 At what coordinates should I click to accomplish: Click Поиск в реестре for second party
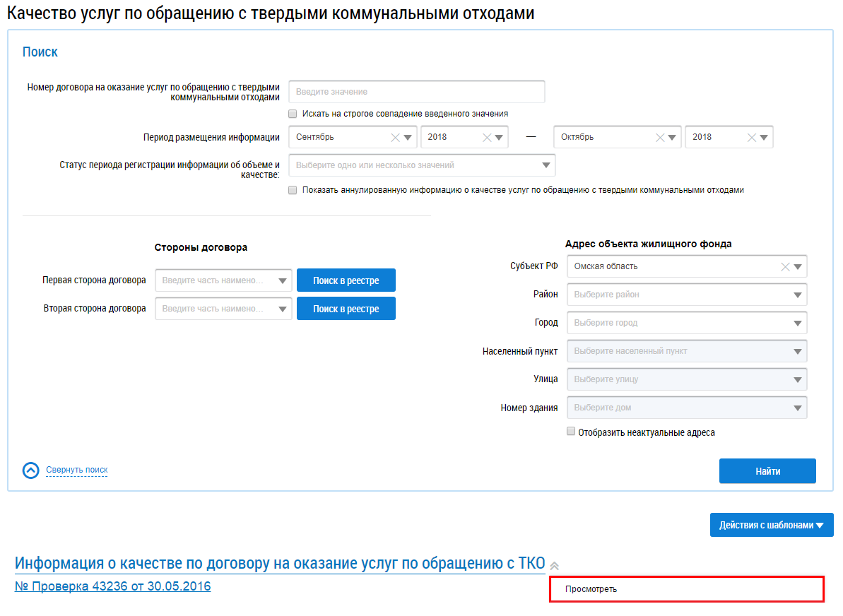346,309
